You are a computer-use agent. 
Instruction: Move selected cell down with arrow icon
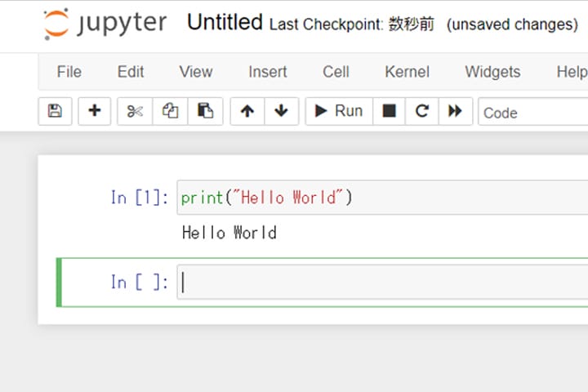[x=281, y=111]
